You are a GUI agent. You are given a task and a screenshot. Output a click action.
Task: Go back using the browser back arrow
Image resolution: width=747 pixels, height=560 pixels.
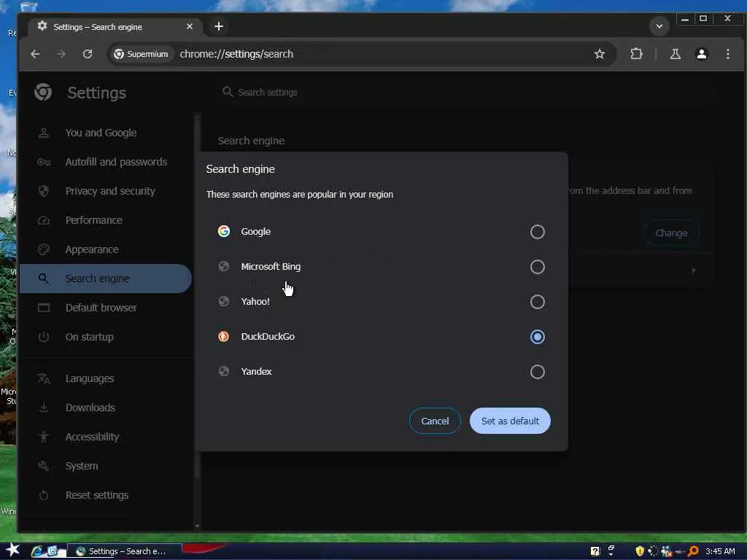point(35,54)
